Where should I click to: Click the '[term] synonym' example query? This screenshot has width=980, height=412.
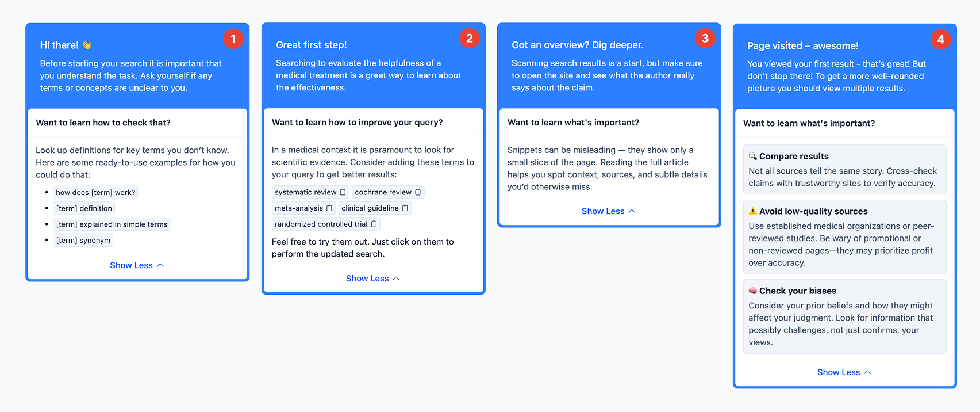(83, 240)
